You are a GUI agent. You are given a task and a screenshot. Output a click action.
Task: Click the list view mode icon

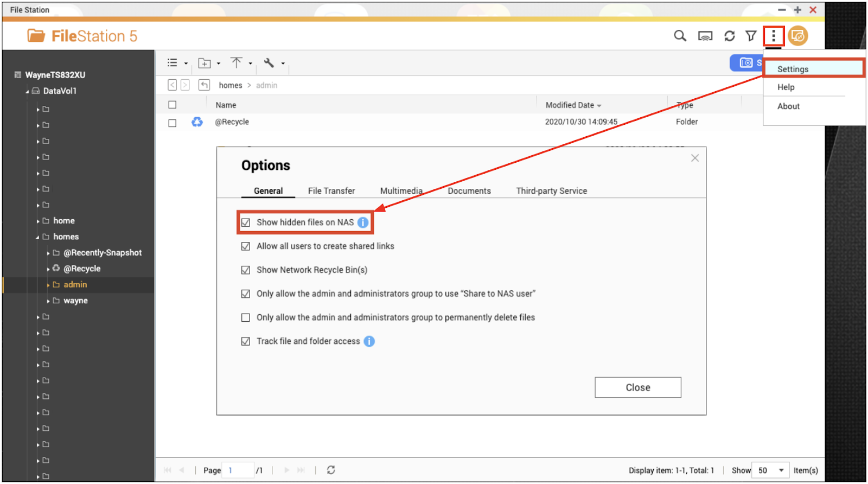pos(173,63)
